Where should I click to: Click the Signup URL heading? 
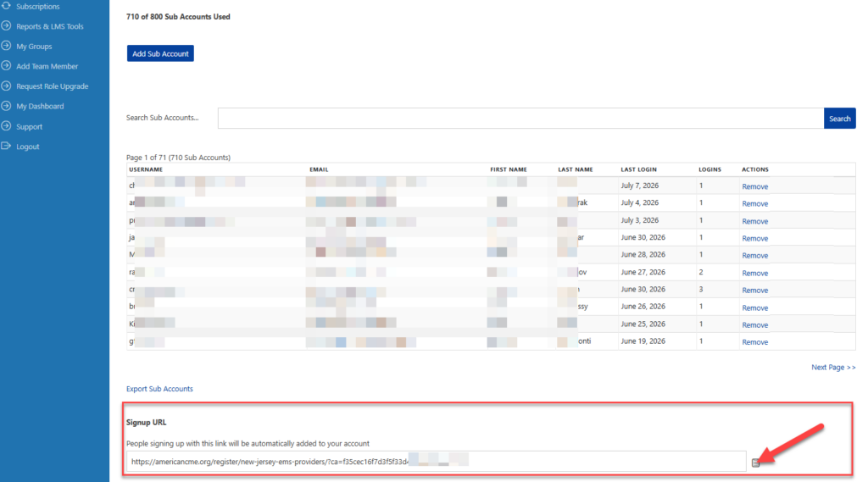coord(146,422)
